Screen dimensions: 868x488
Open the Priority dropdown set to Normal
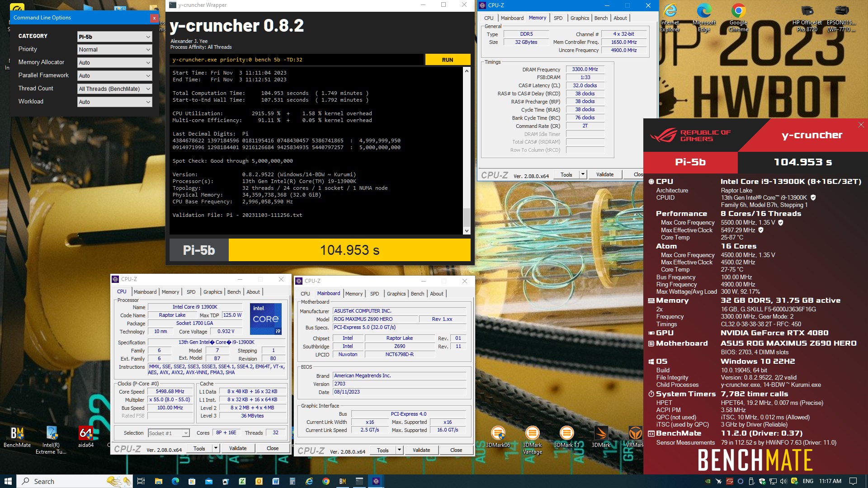coord(114,50)
